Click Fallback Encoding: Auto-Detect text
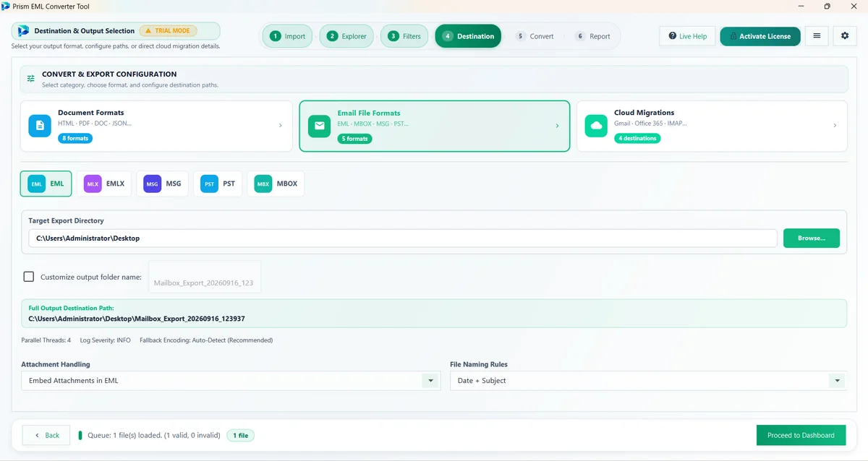The height and width of the screenshot is (461, 868). (x=206, y=340)
